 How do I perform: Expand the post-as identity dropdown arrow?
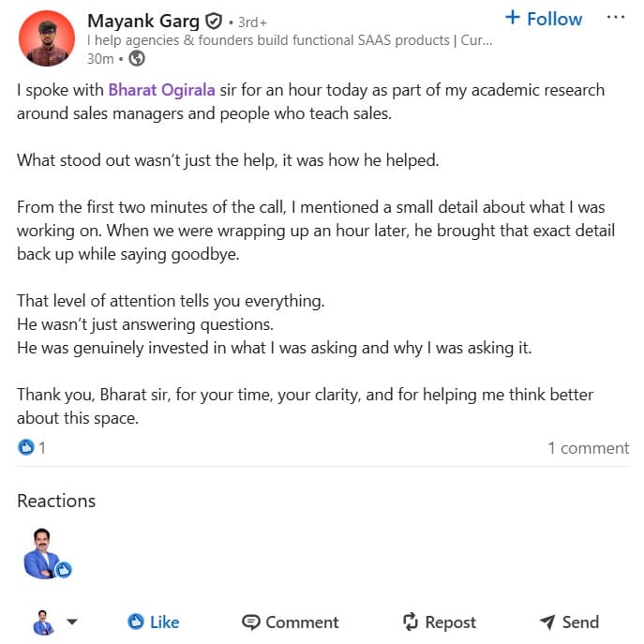tap(71, 622)
